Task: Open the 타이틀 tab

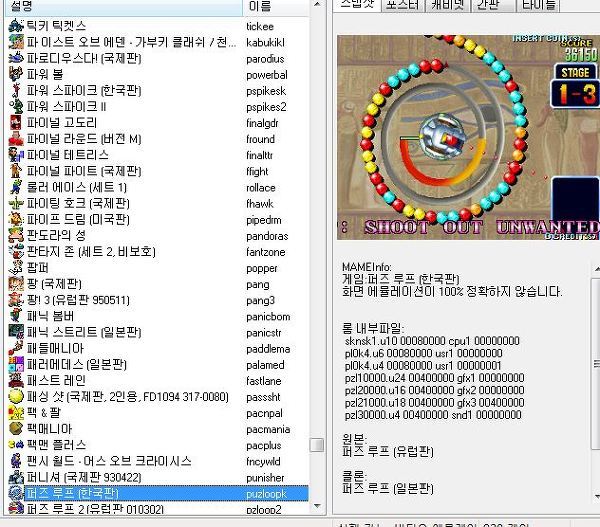Action: pos(538,5)
